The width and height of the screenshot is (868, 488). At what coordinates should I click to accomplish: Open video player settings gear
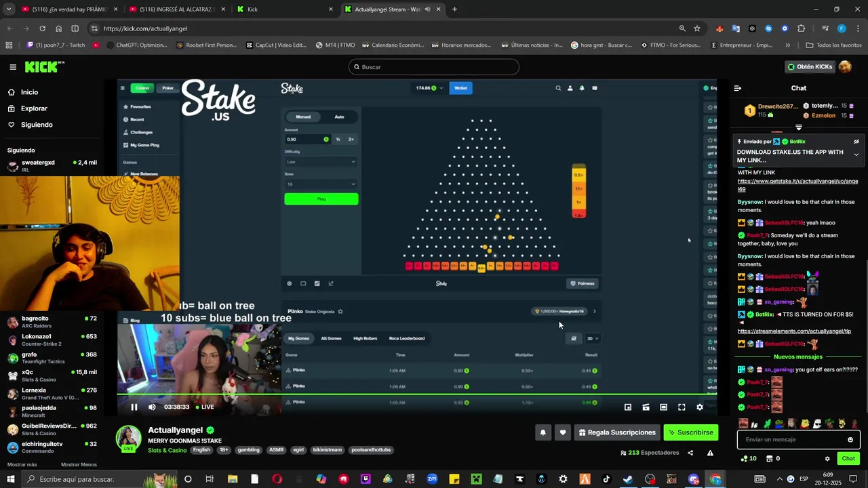tap(700, 407)
